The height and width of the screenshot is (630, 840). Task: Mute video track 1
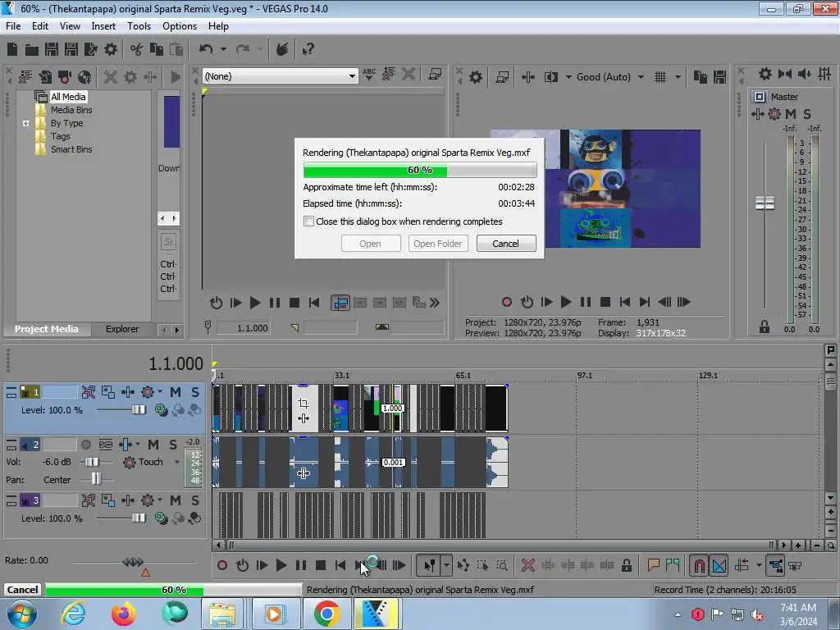coord(176,392)
